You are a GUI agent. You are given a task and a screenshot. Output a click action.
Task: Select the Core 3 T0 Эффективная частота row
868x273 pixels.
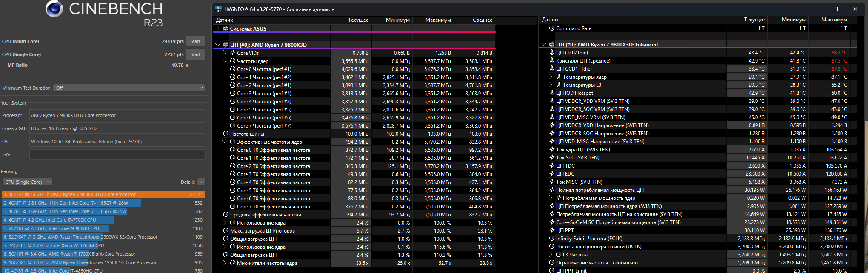click(354, 174)
